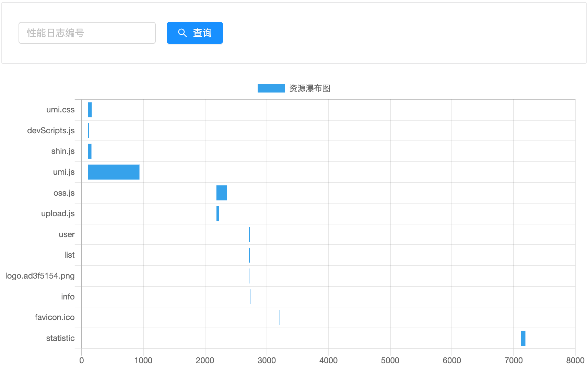Screen dimensions: 588x368
Task: Click the 5000 tick on x-axis
Action: coord(390,360)
